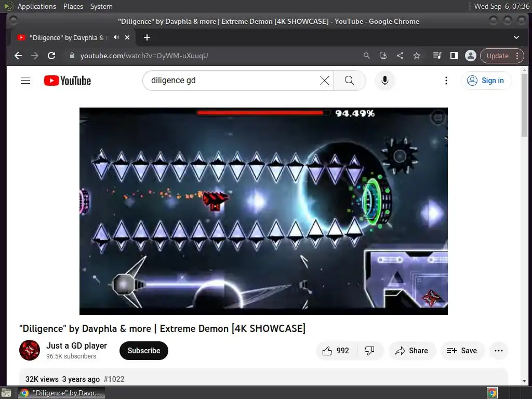
Task: Like the video with 992 likes
Action: [x=336, y=351]
